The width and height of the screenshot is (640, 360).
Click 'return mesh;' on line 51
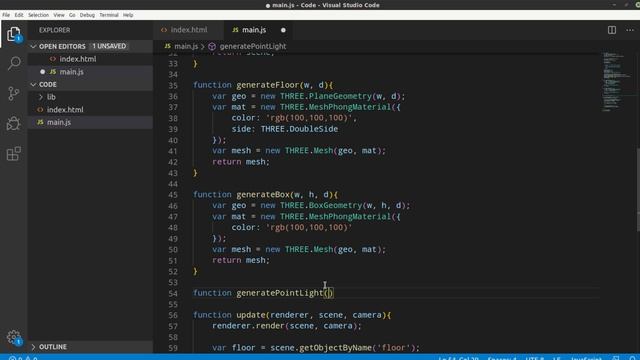point(241,260)
